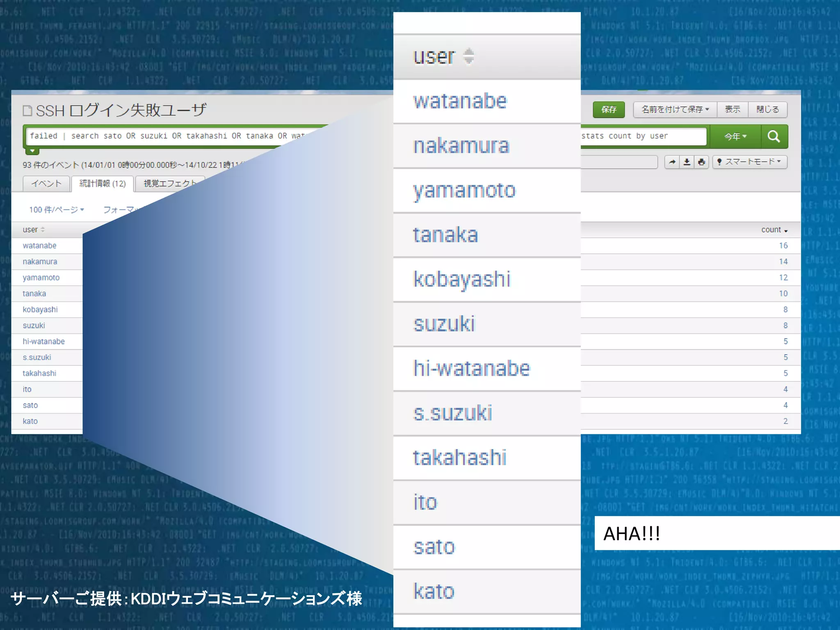This screenshot has width=840, height=630.
Task: Click the sort arrows in the enlarged user header
Action: point(468,56)
